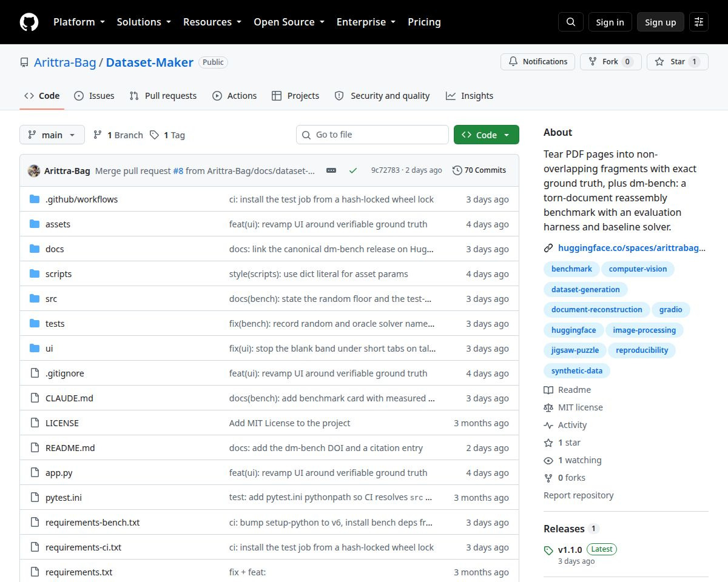Select the synthetic-data topic tag
Screen dimensions: 728x582
577,370
